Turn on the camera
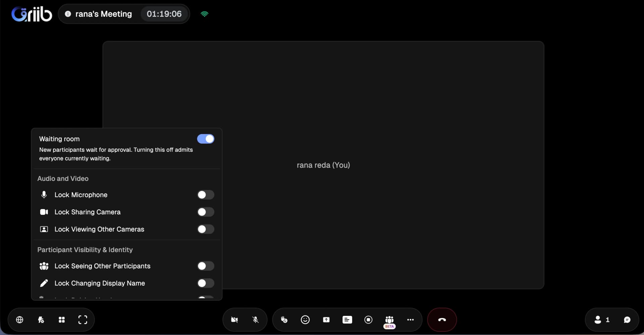The image size is (644, 335). [x=234, y=320]
